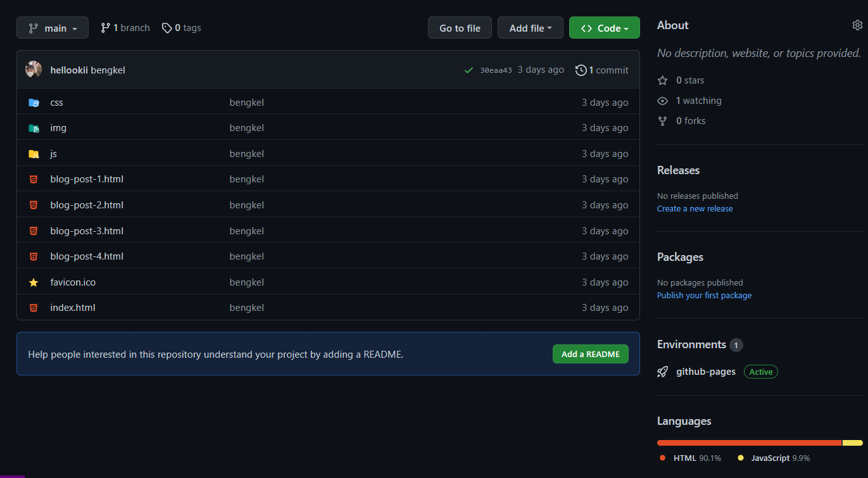The height and width of the screenshot is (478, 868).
Task: Click 3 days ago in latest commit header
Action: click(541, 70)
